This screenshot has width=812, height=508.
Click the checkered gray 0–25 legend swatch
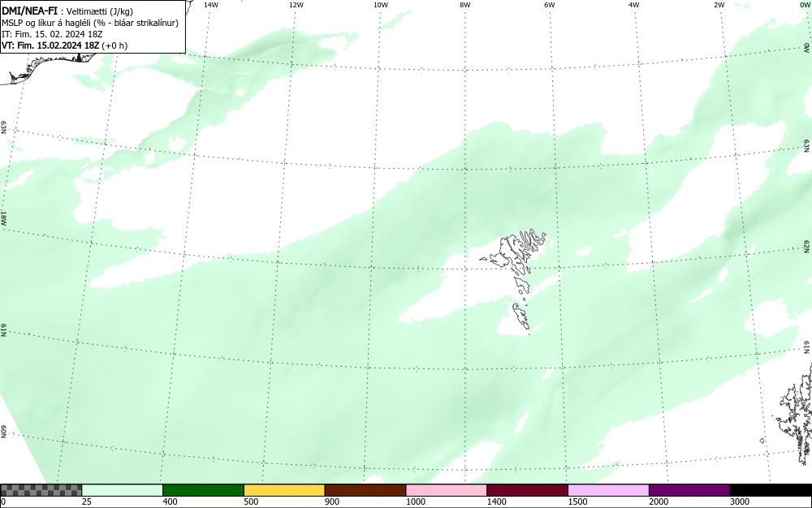point(41,490)
